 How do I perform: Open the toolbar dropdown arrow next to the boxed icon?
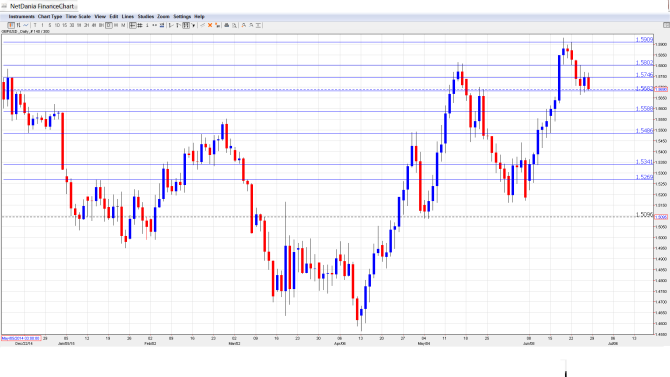tap(194, 26)
